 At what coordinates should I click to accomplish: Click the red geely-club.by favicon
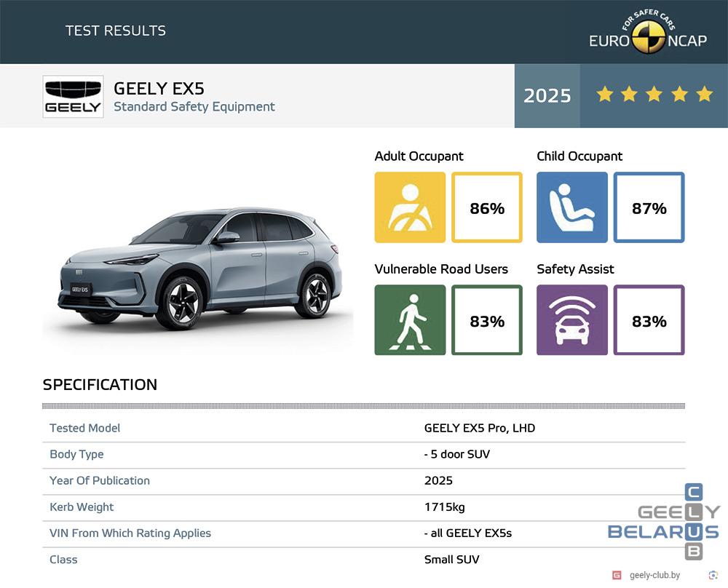(617, 575)
